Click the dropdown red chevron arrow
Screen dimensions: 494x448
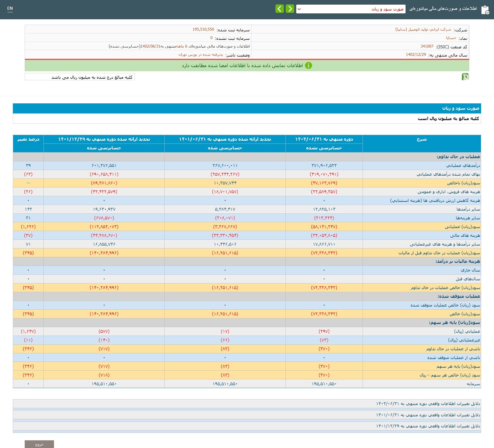pyautogui.click(x=299, y=9)
